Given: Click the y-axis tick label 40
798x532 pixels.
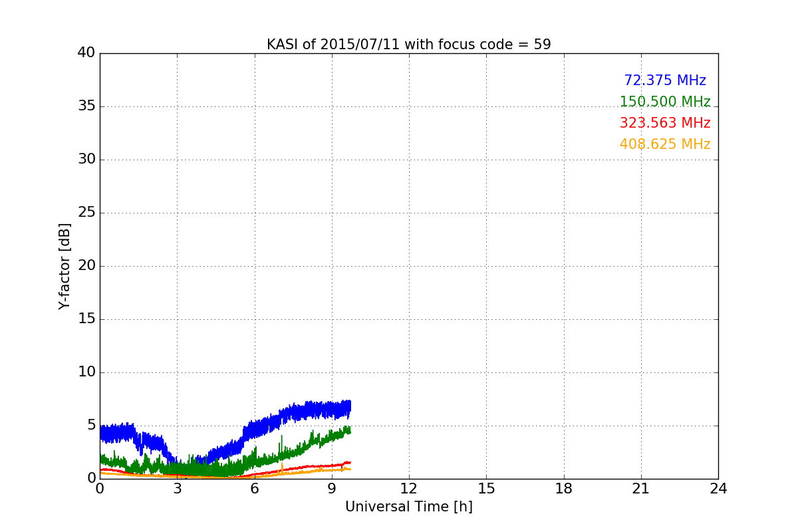Looking at the screenshot, I should [86, 53].
